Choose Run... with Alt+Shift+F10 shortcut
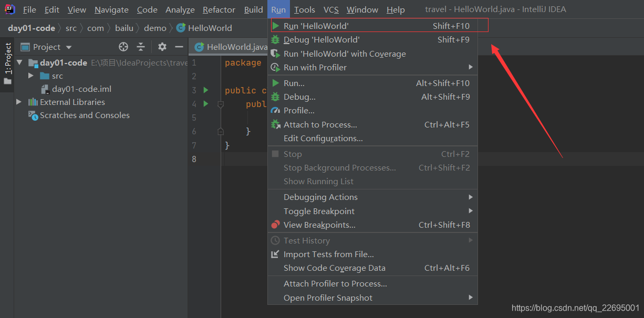Image resolution: width=644 pixels, height=318 pixels. (x=372, y=83)
